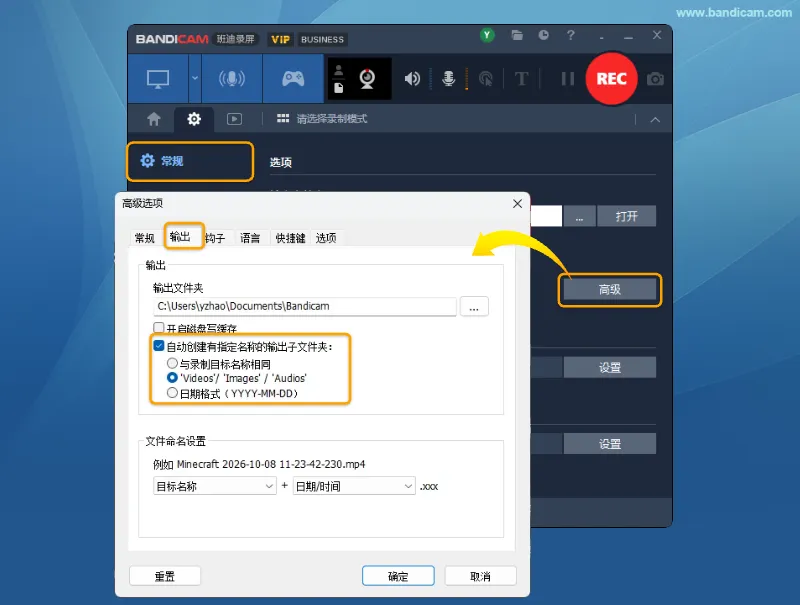
Task: Select screen recording mode monitor icon
Action: coord(158,79)
